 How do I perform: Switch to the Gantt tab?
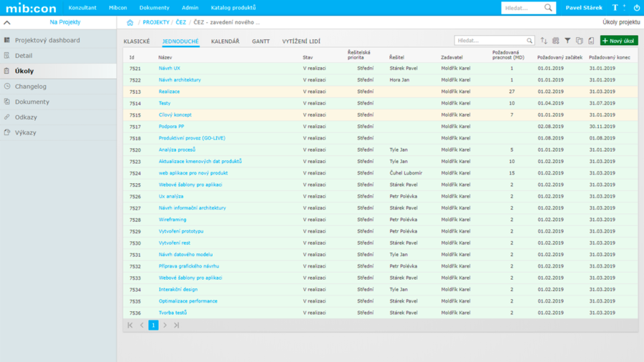260,41
